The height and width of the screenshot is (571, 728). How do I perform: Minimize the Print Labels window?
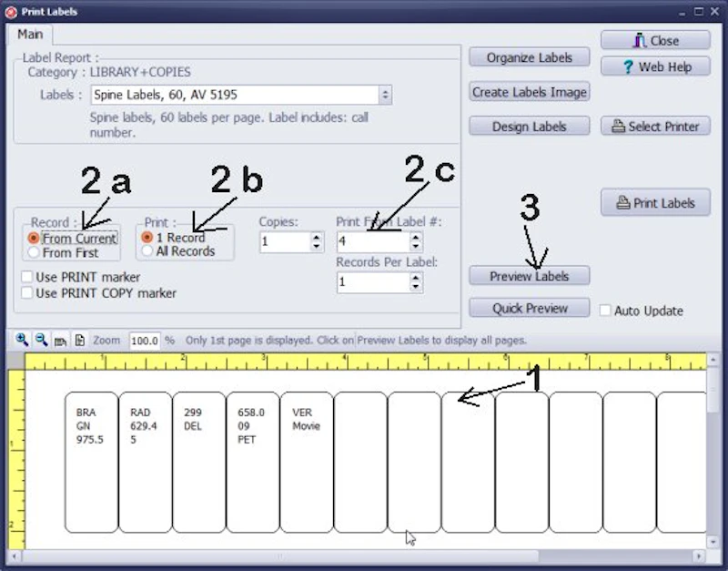(x=682, y=12)
